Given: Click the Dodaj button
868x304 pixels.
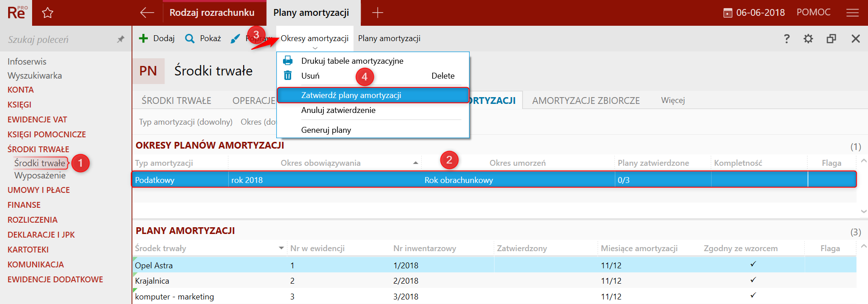Looking at the screenshot, I should point(157,38).
